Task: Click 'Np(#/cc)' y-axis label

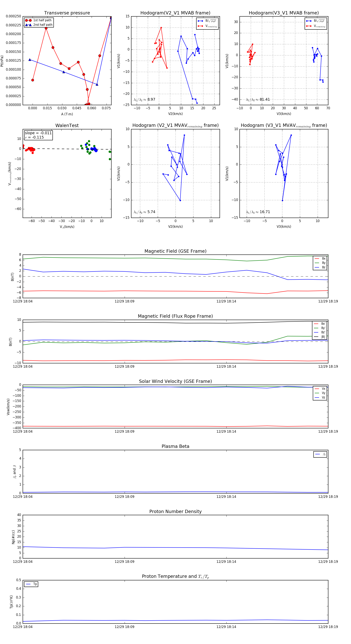Action: 13,537
